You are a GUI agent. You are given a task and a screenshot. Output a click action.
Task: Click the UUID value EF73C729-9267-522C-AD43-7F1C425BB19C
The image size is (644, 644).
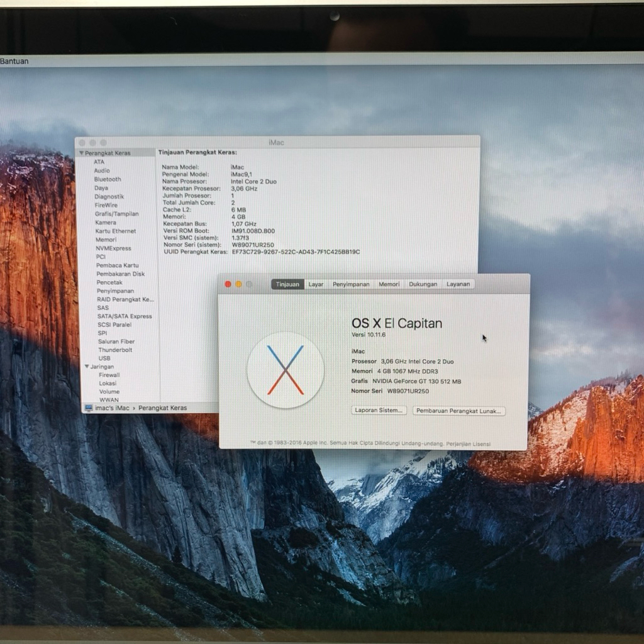(x=296, y=252)
